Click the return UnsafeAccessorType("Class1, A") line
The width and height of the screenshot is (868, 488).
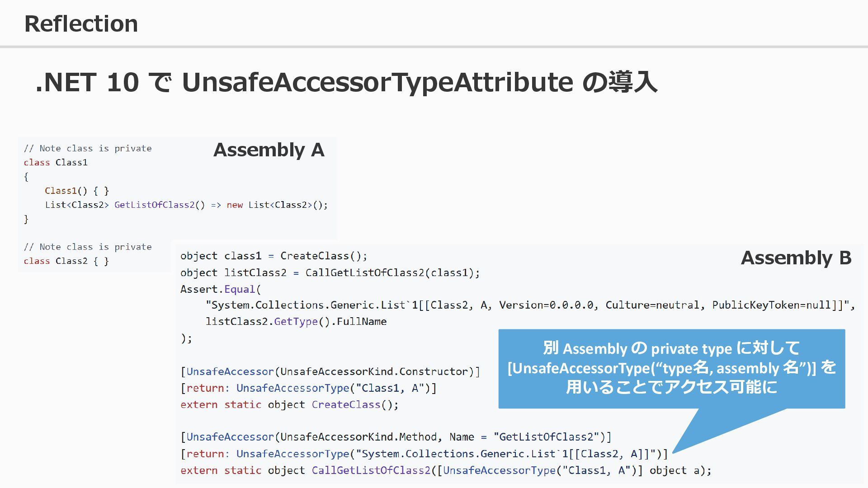point(308,388)
